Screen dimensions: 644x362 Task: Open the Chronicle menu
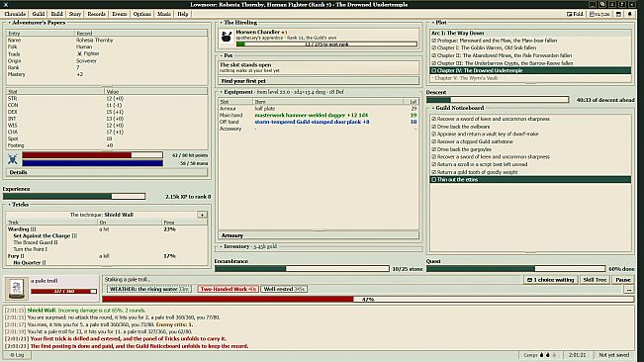tap(15, 14)
